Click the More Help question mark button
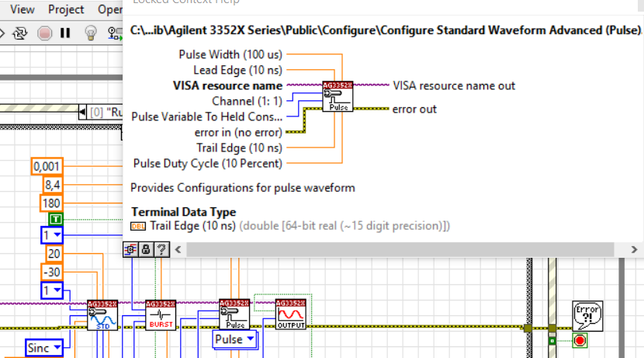This screenshot has height=358, width=644. click(x=162, y=249)
